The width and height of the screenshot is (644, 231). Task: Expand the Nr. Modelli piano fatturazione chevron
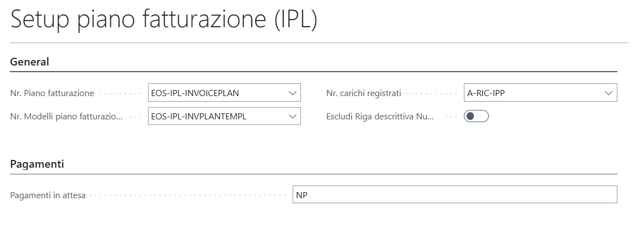pyautogui.click(x=293, y=117)
